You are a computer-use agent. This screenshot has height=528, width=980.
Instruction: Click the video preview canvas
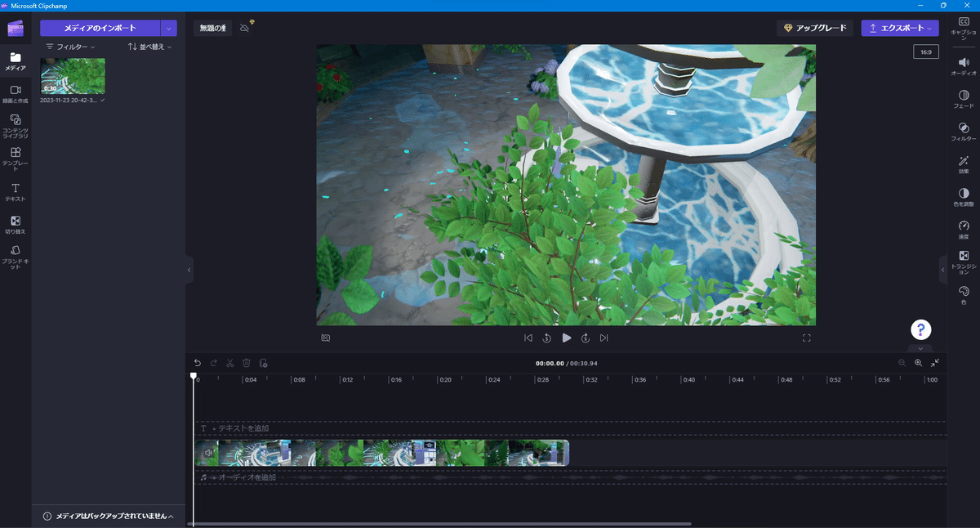566,185
